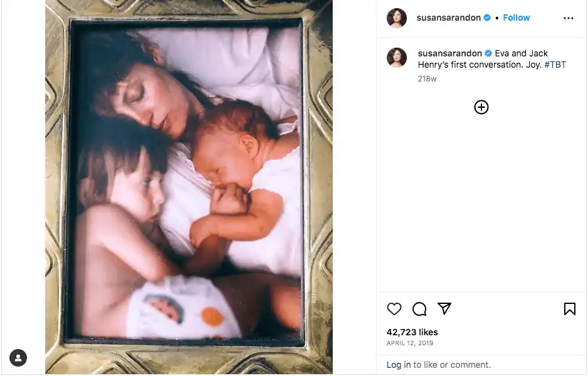Open the April 12, 2019 post date
The image size is (588, 376).
[x=410, y=343]
